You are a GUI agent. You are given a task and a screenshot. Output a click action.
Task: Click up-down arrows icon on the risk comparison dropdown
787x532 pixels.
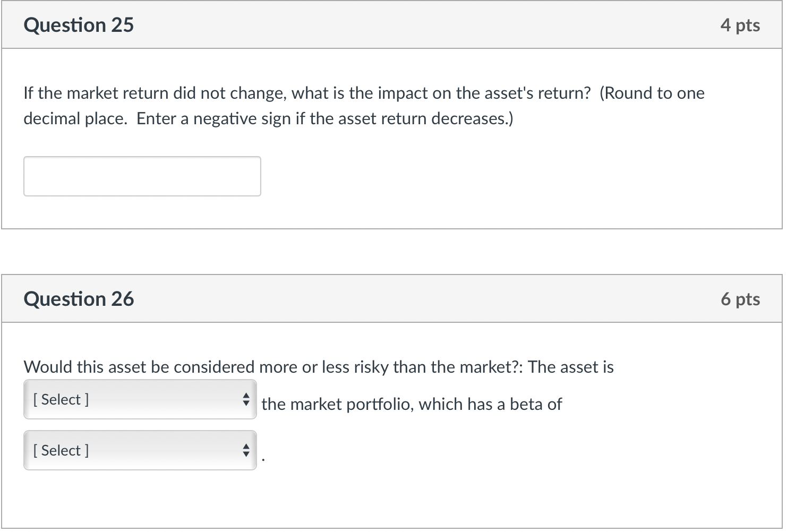[x=245, y=399]
